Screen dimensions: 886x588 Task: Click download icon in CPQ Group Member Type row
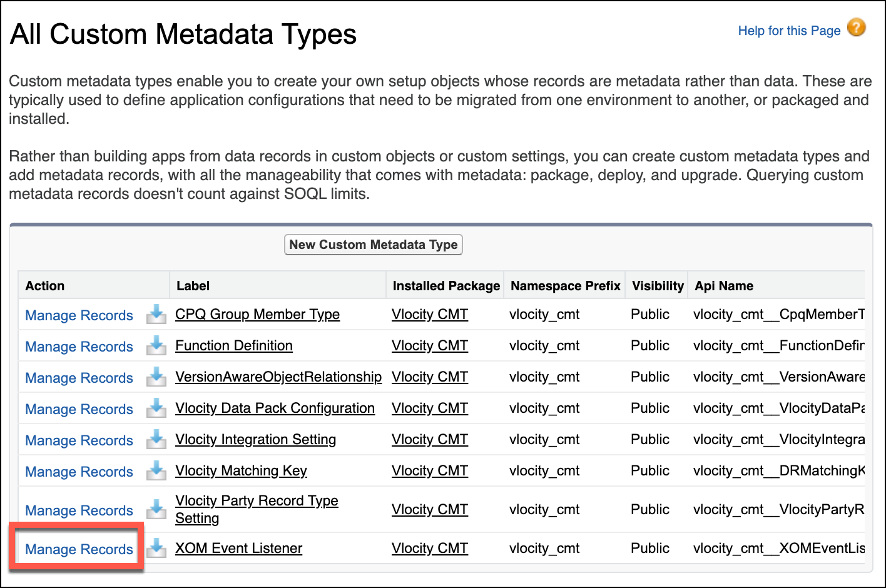(156, 314)
